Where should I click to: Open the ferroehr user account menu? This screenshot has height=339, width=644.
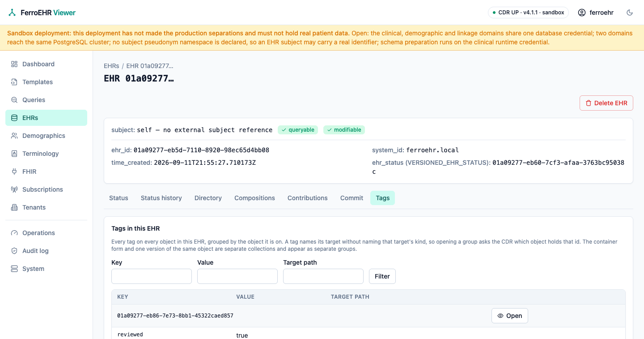596,13
